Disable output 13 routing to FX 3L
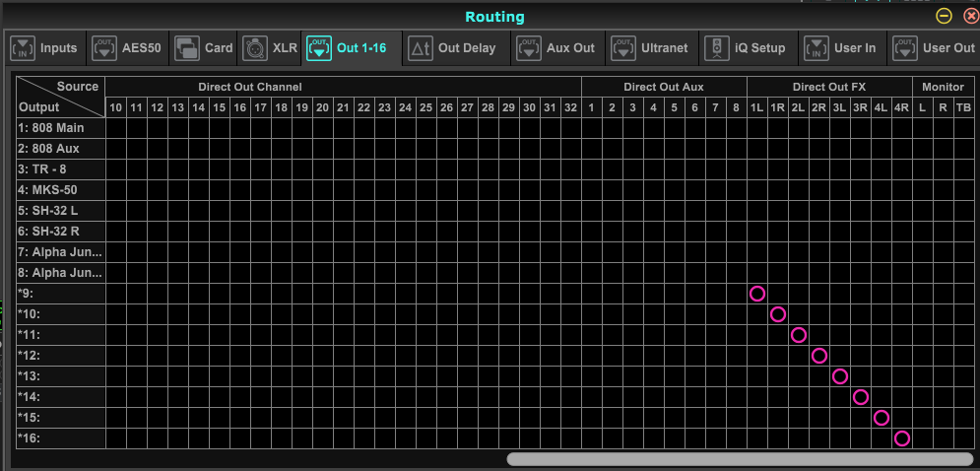 [x=839, y=376]
